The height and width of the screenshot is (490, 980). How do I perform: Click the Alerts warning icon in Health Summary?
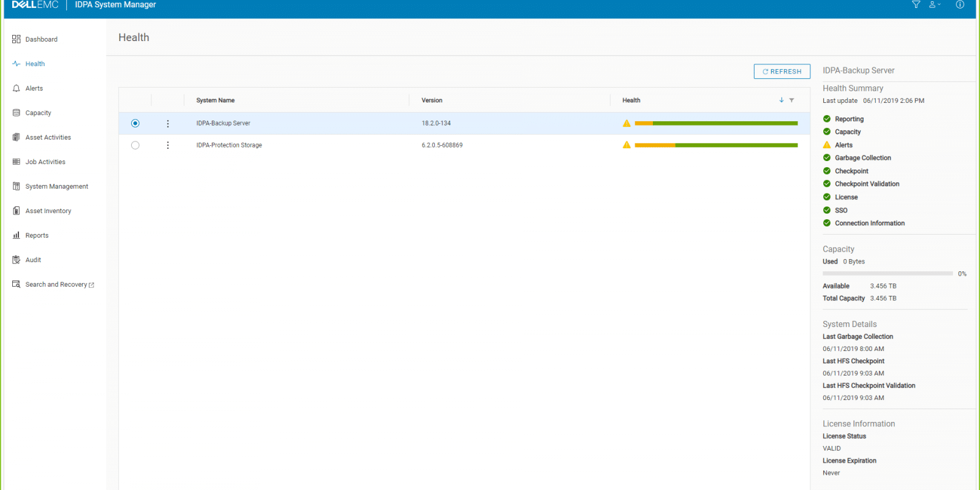pos(826,145)
